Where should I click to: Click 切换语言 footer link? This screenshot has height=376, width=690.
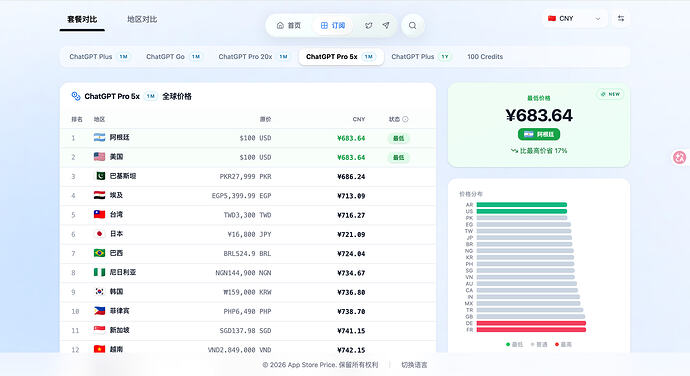414,365
